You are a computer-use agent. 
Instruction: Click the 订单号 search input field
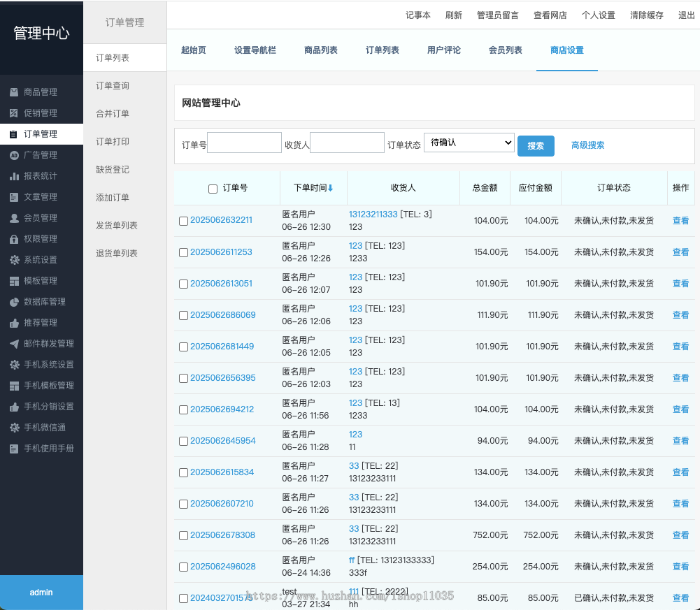pyautogui.click(x=244, y=143)
